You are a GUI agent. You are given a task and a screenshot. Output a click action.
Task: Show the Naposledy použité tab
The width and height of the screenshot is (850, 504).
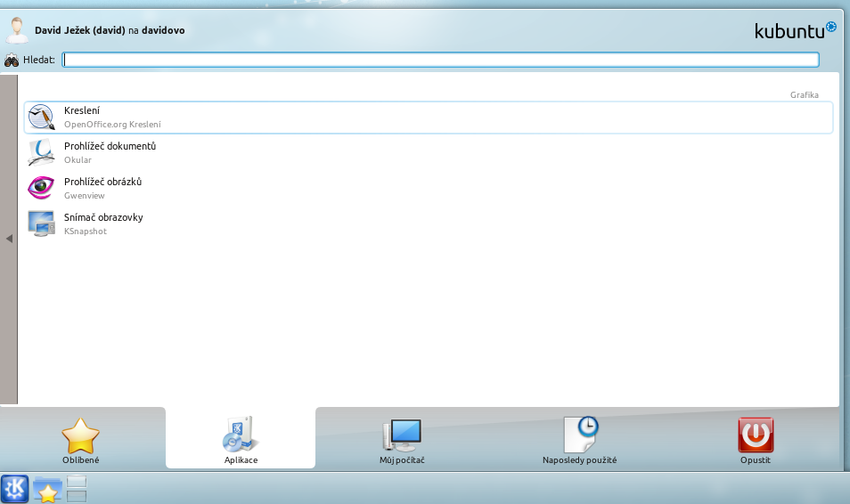579,440
